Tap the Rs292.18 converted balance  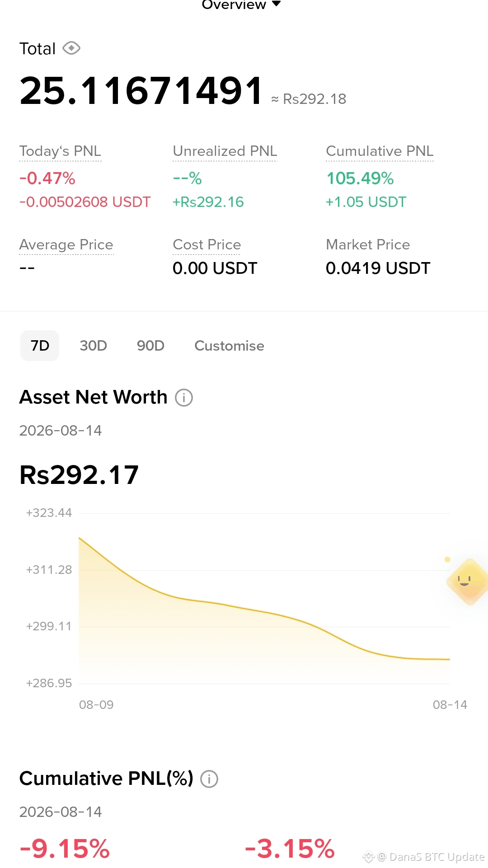(309, 99)
